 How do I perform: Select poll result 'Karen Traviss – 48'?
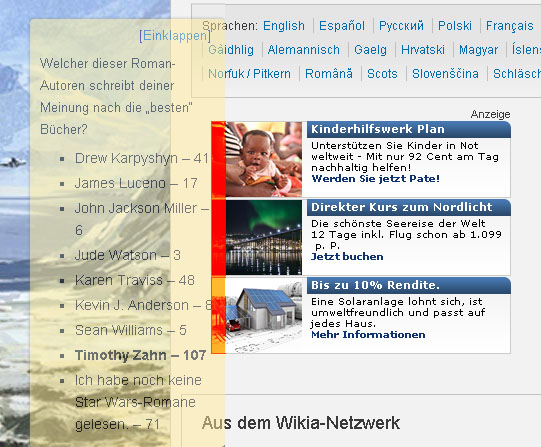135,280
